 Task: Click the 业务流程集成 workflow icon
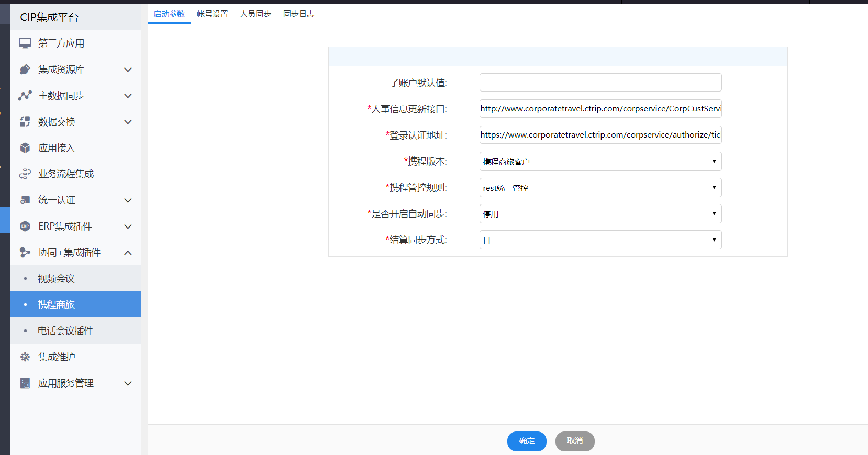click(x=25, y=174)
